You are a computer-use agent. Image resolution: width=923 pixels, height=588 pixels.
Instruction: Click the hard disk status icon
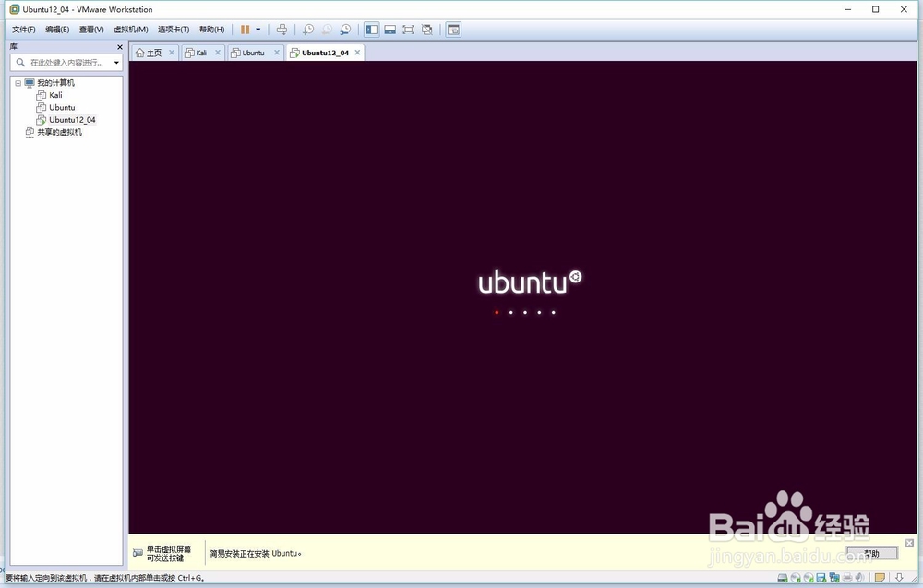[x=783, y=578]
